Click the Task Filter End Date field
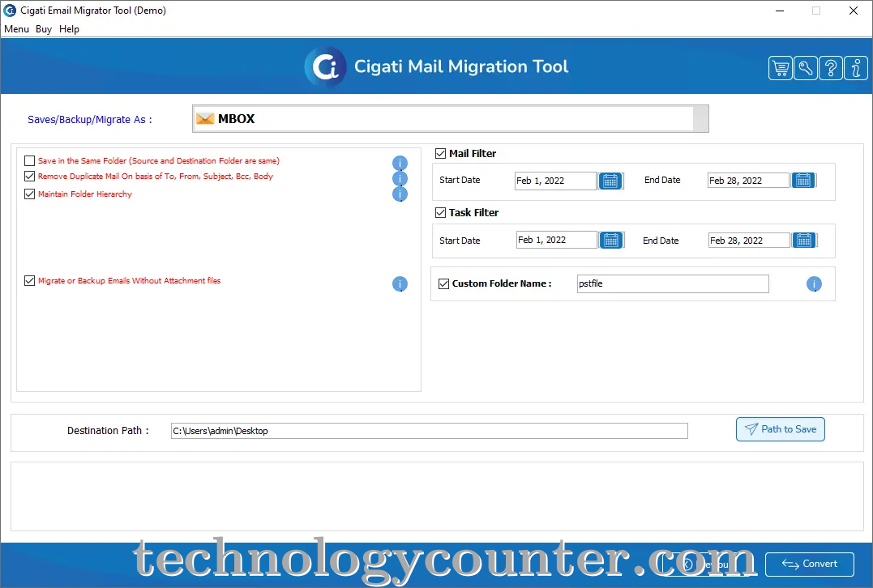Screen dimensions: 873x588 749,241
